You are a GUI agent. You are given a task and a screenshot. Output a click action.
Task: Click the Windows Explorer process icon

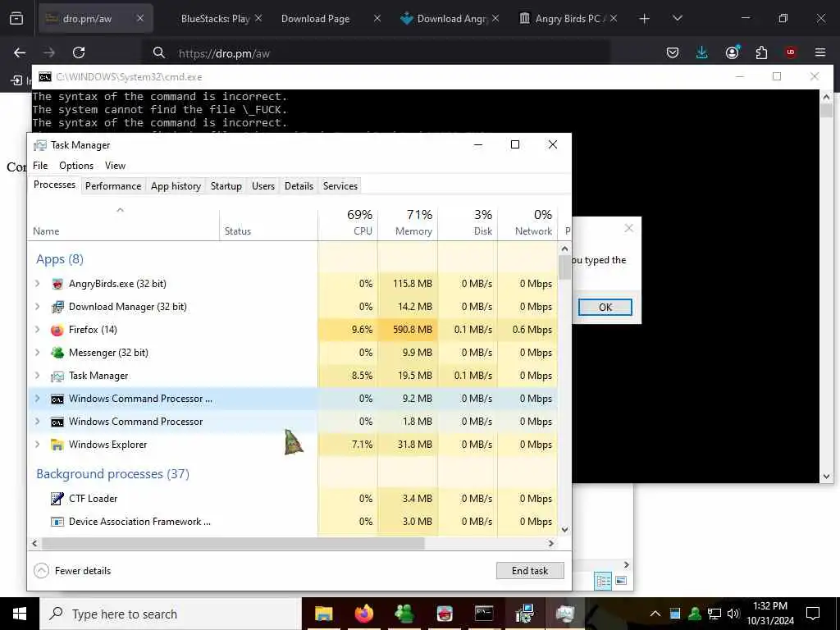pos(57,445)
